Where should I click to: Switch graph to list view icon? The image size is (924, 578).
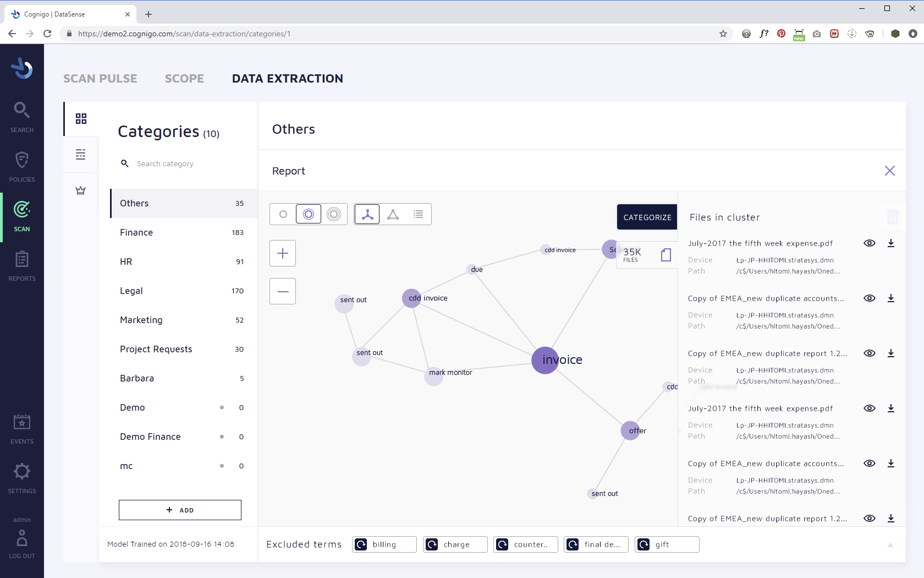(419, 214)
